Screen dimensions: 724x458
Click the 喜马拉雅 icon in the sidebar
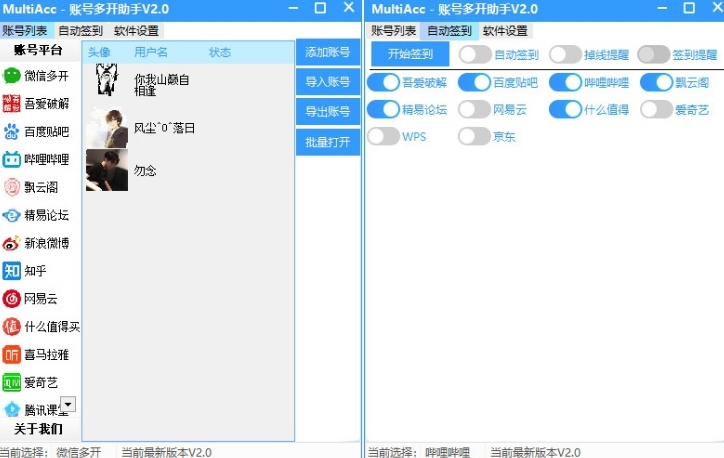point(12,354)
